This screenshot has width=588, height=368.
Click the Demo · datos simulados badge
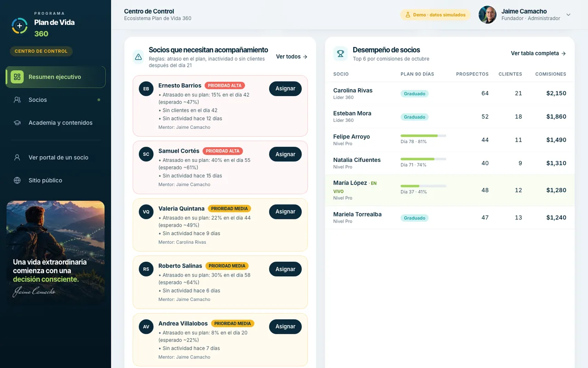pos(435,15)
